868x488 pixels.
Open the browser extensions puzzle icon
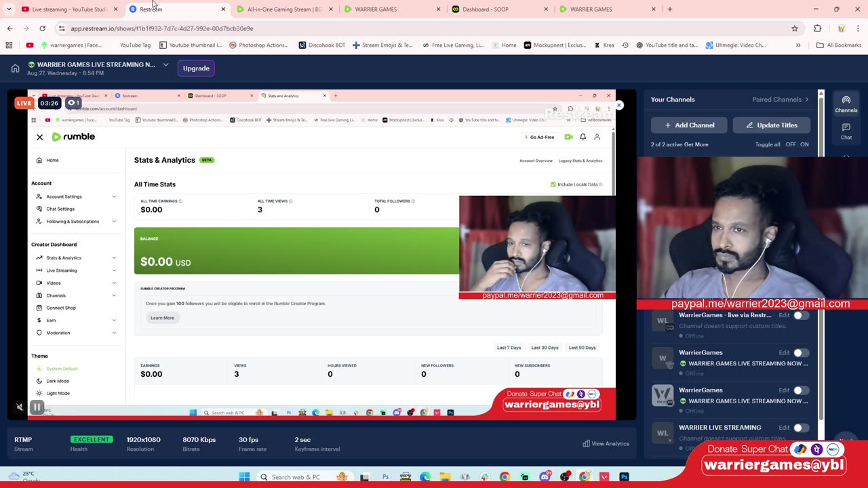pyautogui.click(x=817, y=28)
